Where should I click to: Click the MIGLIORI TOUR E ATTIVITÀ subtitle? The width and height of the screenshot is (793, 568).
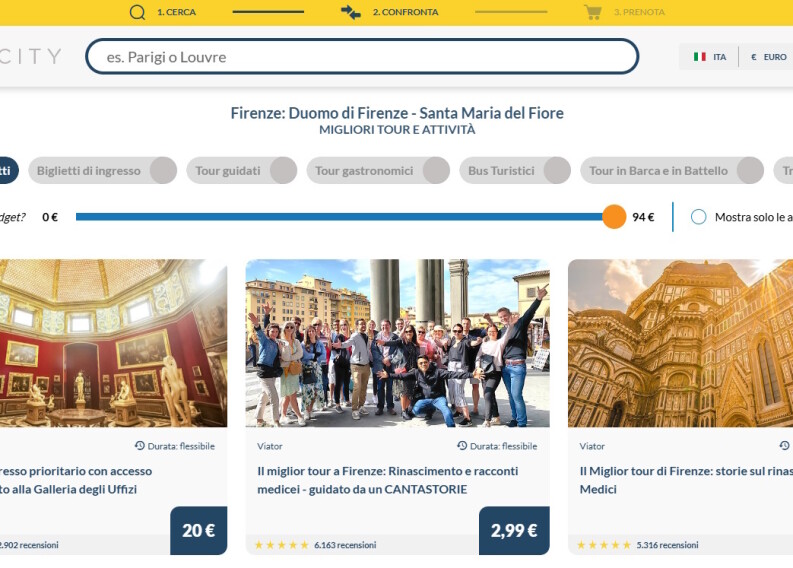[x=397, y=130]
